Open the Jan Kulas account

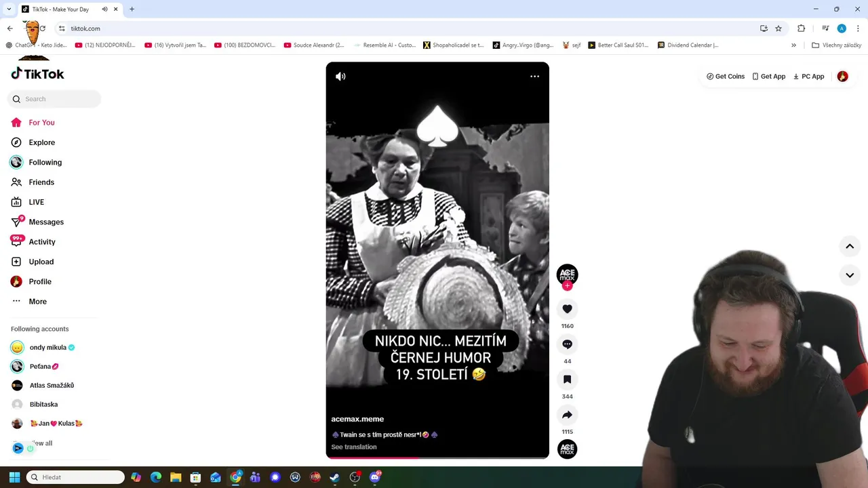(x=54, y=424)
